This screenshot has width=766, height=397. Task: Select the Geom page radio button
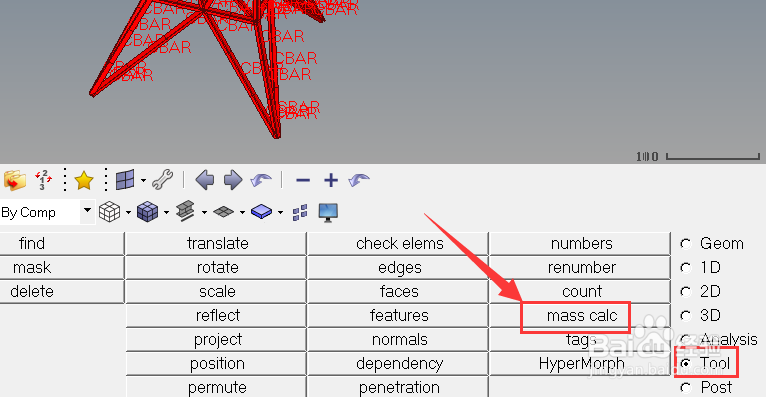pyautogui.click(x=686, y=244)
